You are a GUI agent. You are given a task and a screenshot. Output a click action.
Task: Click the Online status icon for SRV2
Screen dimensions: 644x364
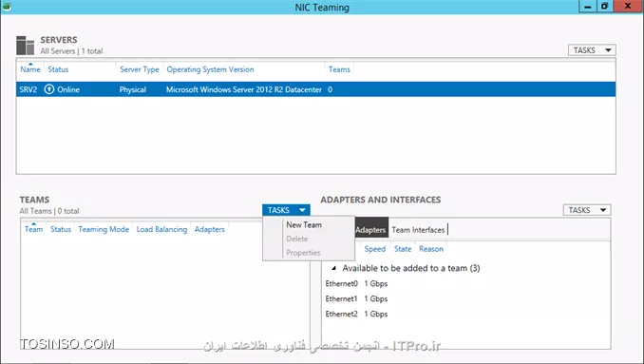pyautogui.click(x=48, y=89)
